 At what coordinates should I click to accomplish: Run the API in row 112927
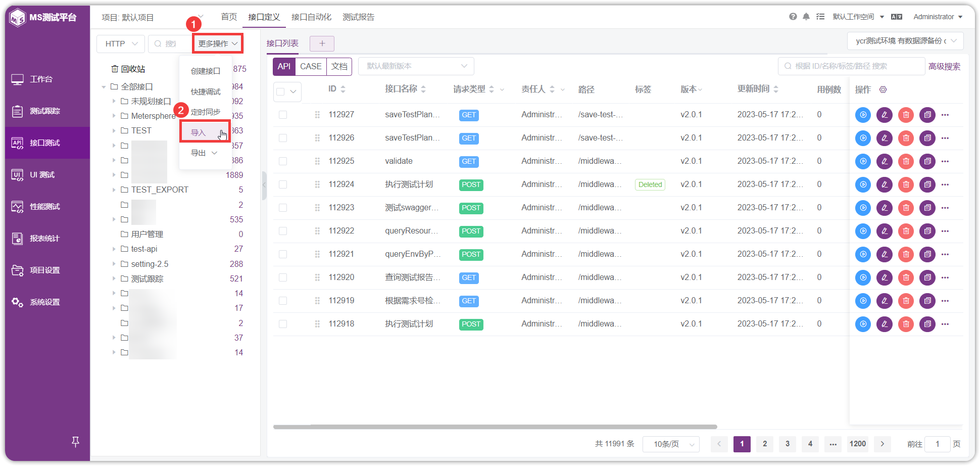[x=863, y=115]
